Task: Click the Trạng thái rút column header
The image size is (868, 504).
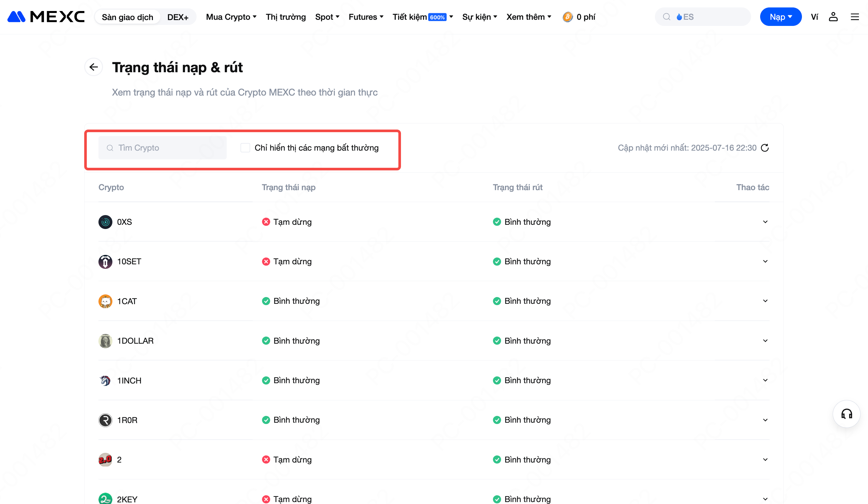Action: pyautogui.click(x=517, y=188)
